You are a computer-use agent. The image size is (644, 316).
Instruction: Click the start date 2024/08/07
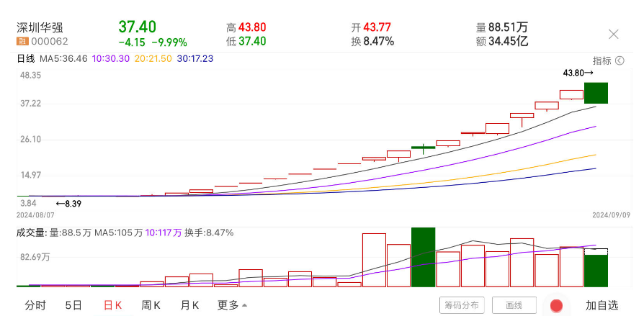[x=35, y=215]
